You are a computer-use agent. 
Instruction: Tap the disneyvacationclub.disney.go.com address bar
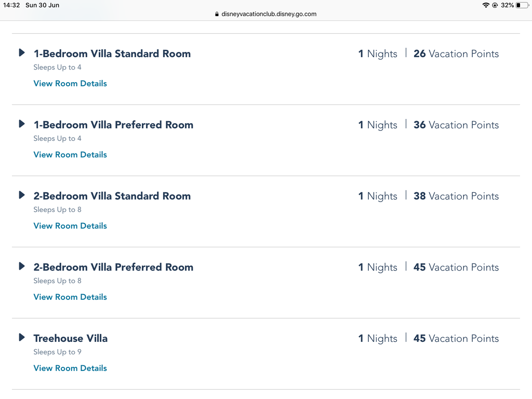click(x=269, y=14)
